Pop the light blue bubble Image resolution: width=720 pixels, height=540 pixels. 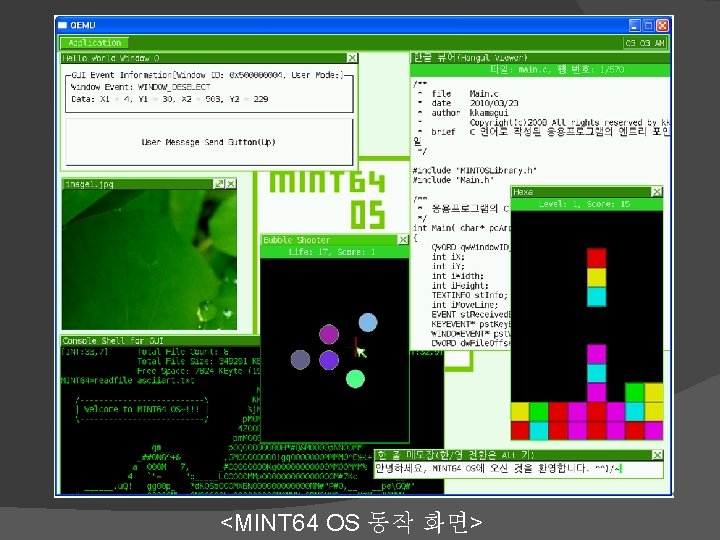click(x=368, y=322)
